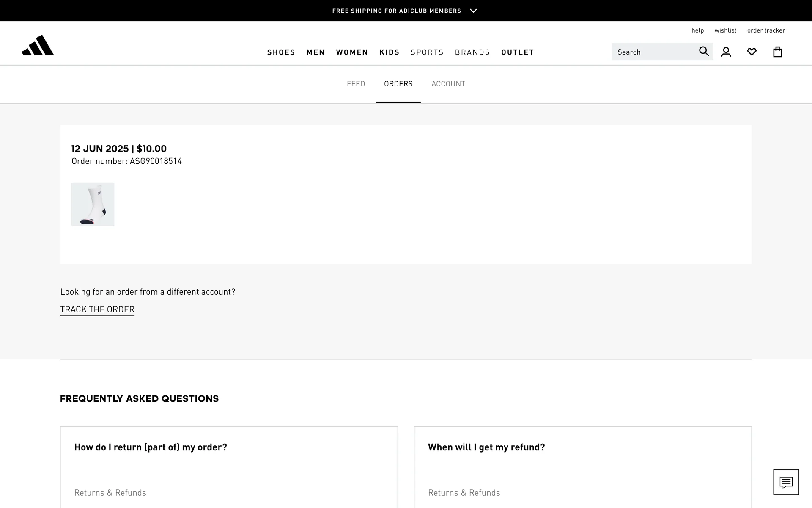Open the account profile icon
The width and height of the screenshot is (812, 508).
click(x=726, y=52)
